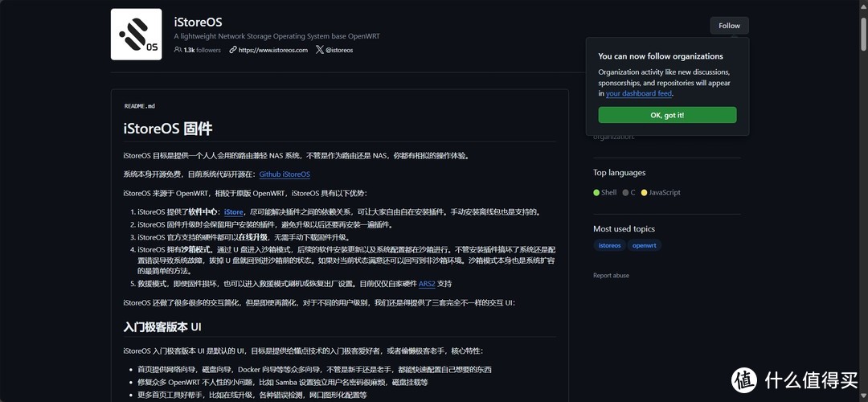Click the Most used topics heading
The image size is (868, 402).
coord(624,229)
